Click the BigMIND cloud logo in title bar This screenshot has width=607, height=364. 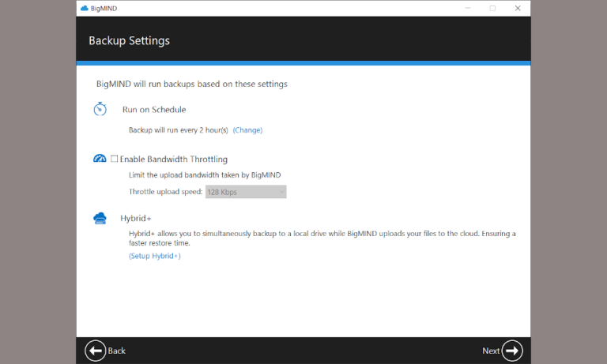pos(85,8)
